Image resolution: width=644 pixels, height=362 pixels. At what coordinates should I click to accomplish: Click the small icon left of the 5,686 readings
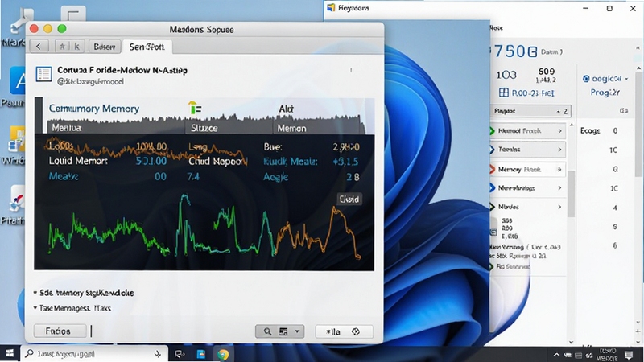(x=493, y=232)
